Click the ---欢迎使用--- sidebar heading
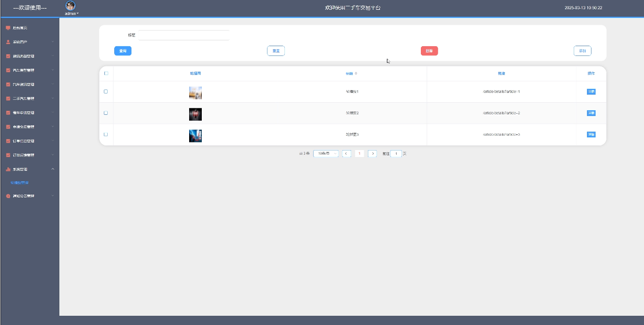Viewport: 644px width, 325px height. point(30,8)
